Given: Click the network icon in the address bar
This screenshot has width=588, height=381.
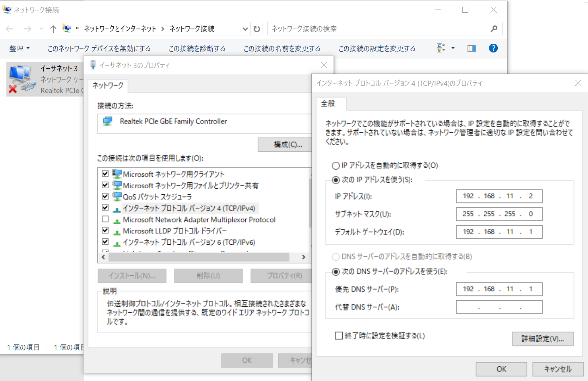Looking at the screenshot, I should [x=66, y=28].
